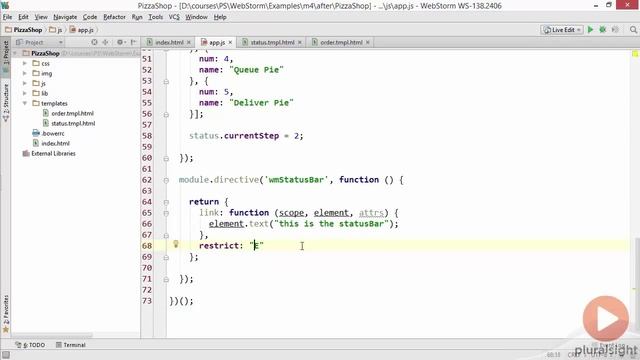Expand the img folder
The width and height of the screenshot is (640, 360).
coord(25,73)
